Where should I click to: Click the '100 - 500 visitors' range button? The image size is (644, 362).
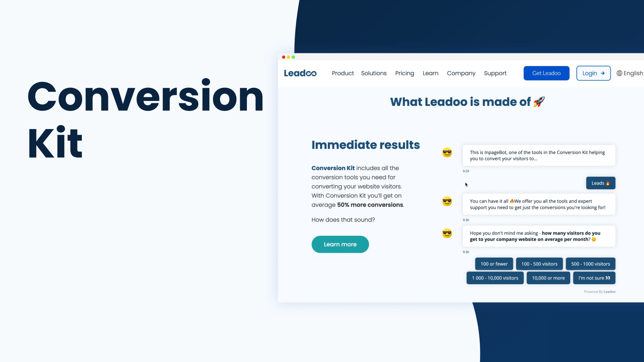pyautogui.click(x=539, y=263)
